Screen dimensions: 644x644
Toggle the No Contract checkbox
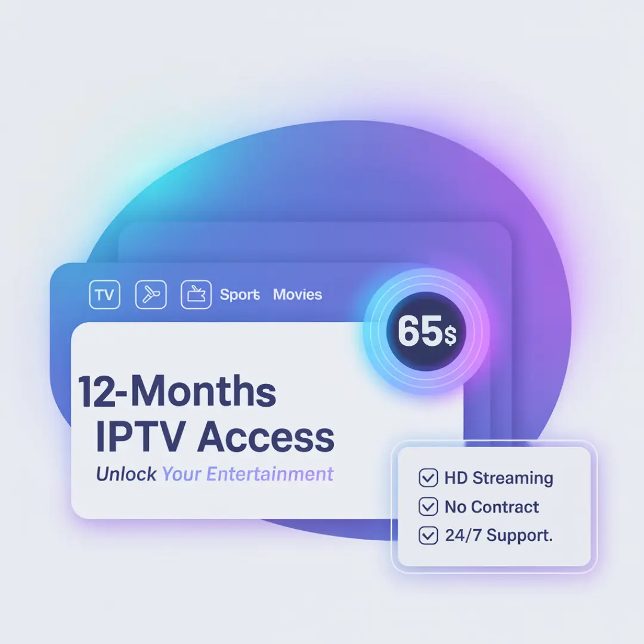point(428,506)
